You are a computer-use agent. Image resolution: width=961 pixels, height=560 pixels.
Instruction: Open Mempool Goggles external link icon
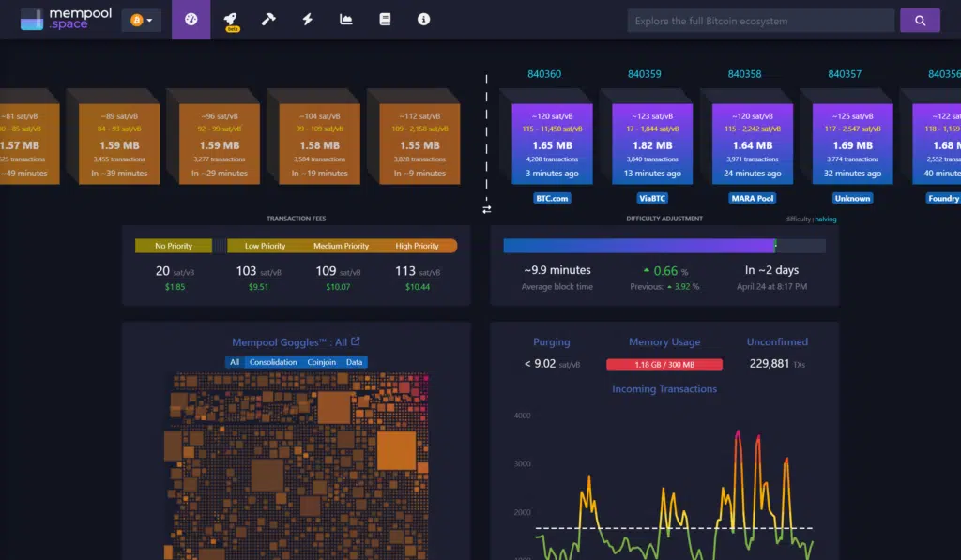coord(356,341)
